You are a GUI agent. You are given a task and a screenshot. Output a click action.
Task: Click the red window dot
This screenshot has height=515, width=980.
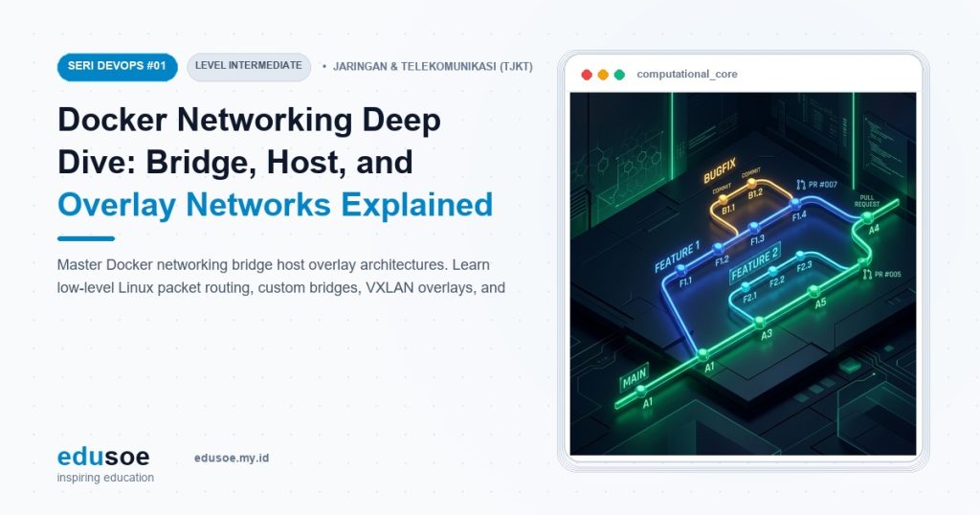point(587,75)
